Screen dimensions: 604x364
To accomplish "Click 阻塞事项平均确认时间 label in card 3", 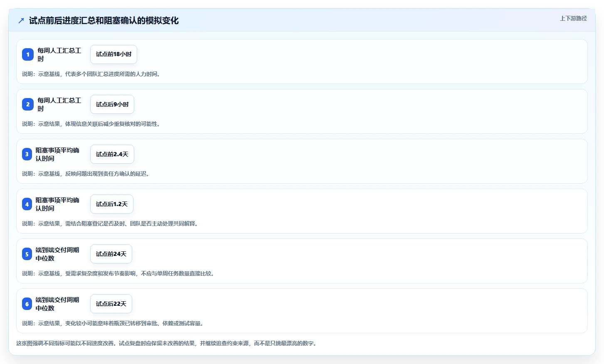I will [57, 154].
